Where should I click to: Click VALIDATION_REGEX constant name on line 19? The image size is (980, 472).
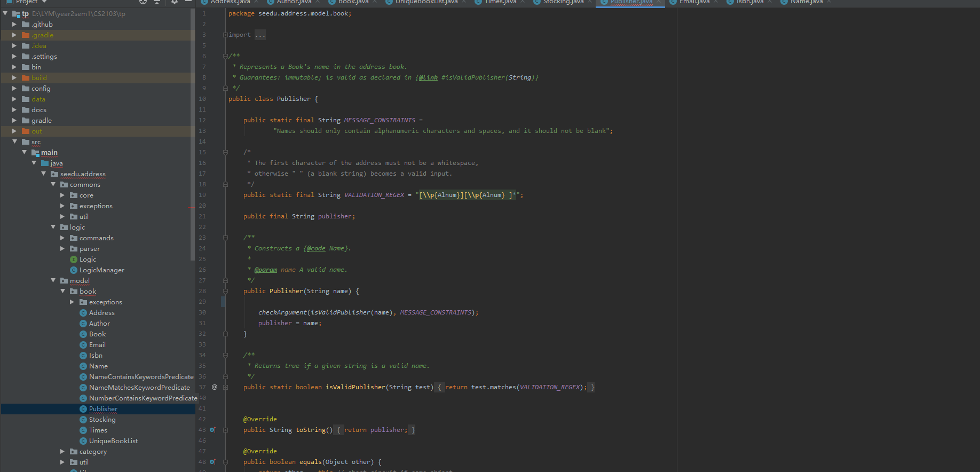click(374, 195)
